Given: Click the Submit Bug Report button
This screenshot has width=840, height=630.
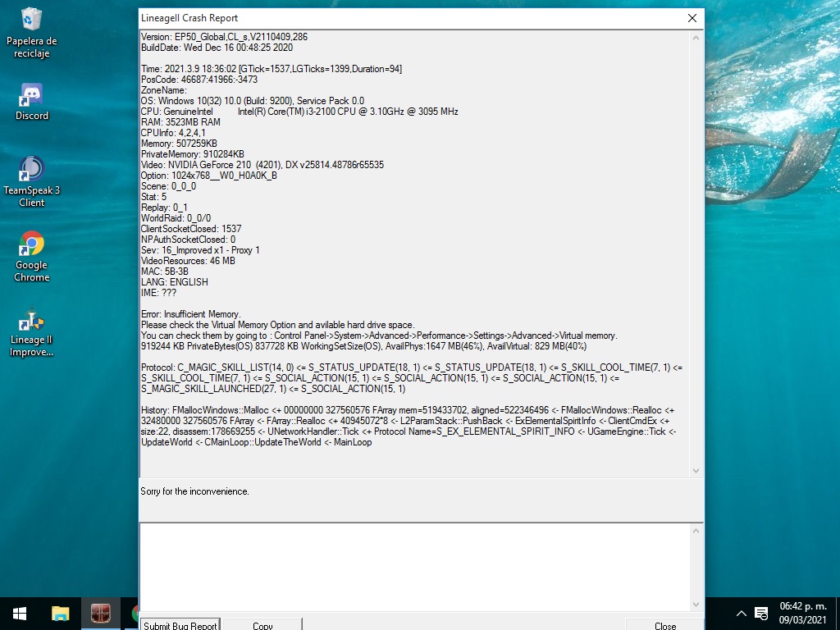Looking at the screenshot, I should pyautogui.click(x=180, y=625).
